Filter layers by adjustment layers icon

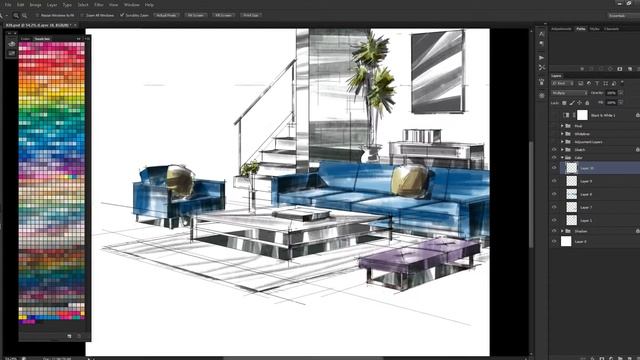pos(589,83)
